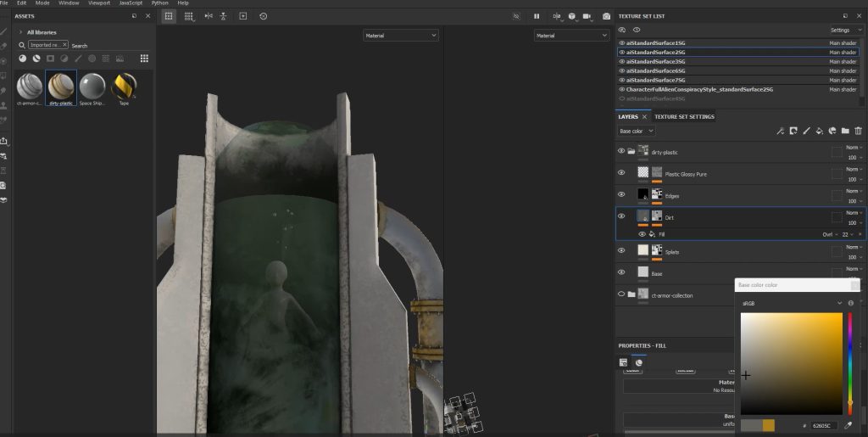Open the Window menu
Image resolution: width=868 pixels, height=437 pixels.
pyautogui.click(x=69, y=3)
